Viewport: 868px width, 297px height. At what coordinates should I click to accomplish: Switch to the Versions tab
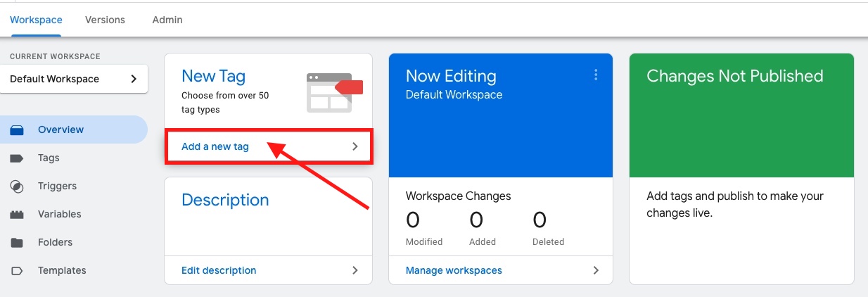pos(105,20)
